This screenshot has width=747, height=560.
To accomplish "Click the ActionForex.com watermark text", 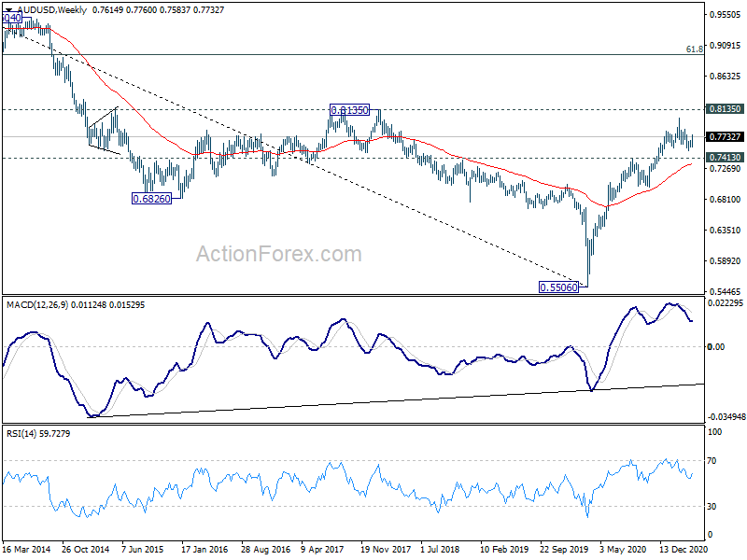I will (x=278, y=254).
